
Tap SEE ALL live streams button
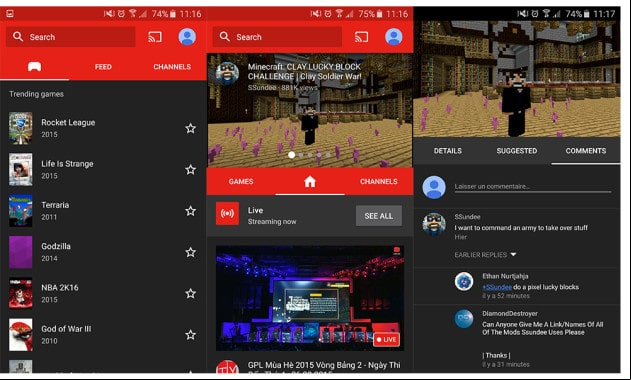(x=379, y=216)
